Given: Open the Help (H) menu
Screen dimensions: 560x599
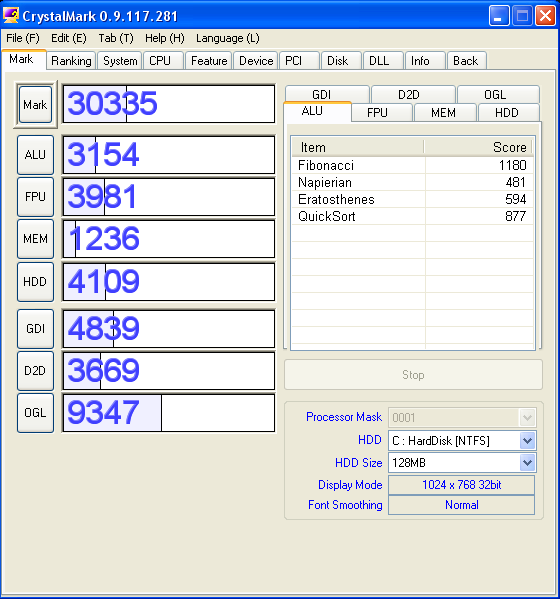Looking at the screenshot, I should (x=165, y=38).
